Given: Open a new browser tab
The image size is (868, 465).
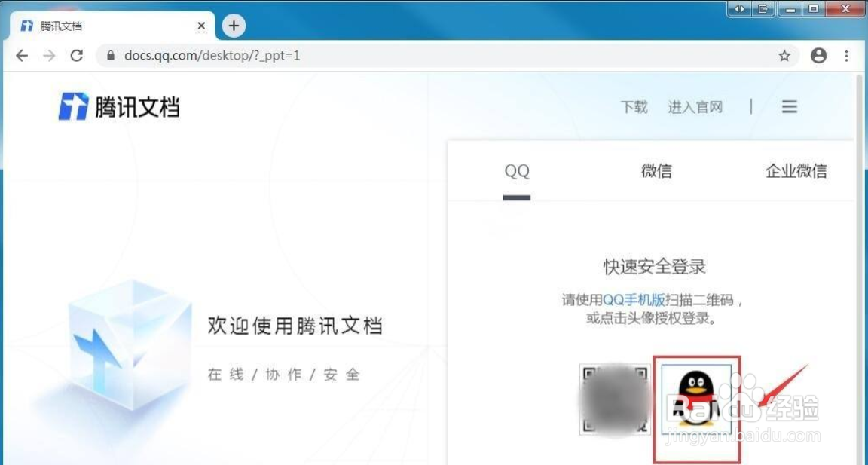Looking at the screenshot, I should [x=234, y=26].
